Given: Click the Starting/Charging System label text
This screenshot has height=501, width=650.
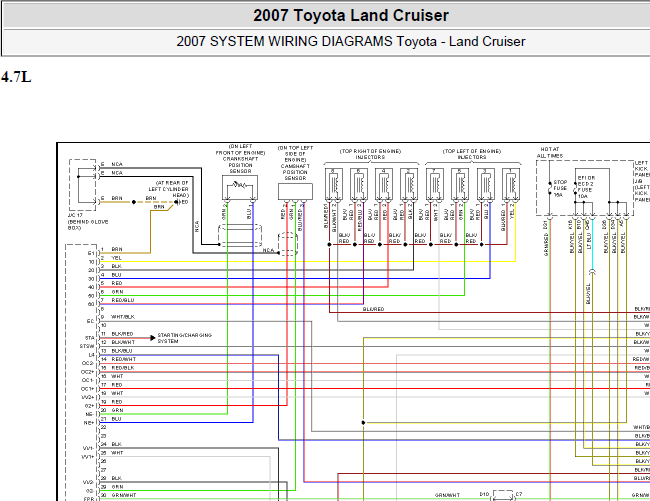Looking at the screenshot, I should coord(184,338).
